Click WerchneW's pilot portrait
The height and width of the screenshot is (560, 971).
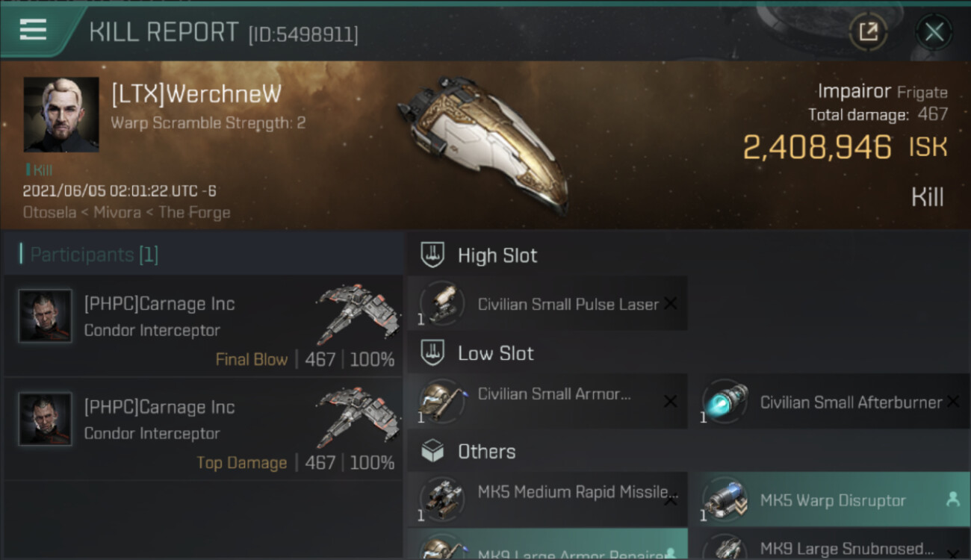coord(61,114)
